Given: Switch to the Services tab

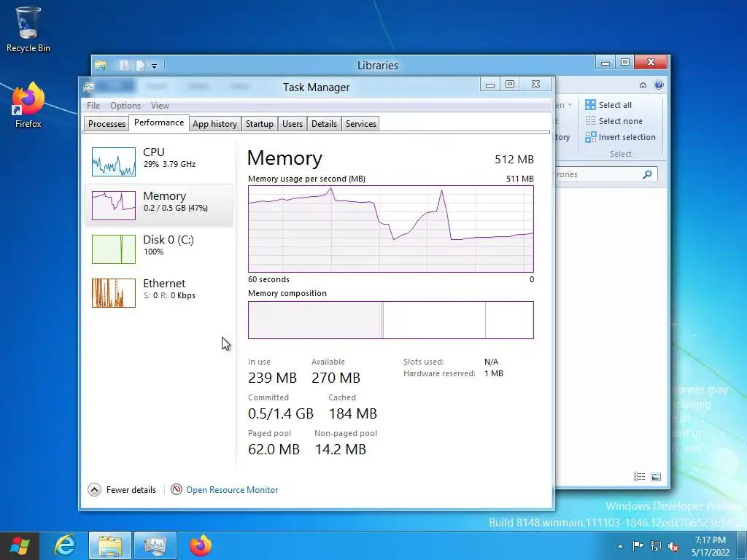Looking at the screenshot, I should (x=360, y=124).
